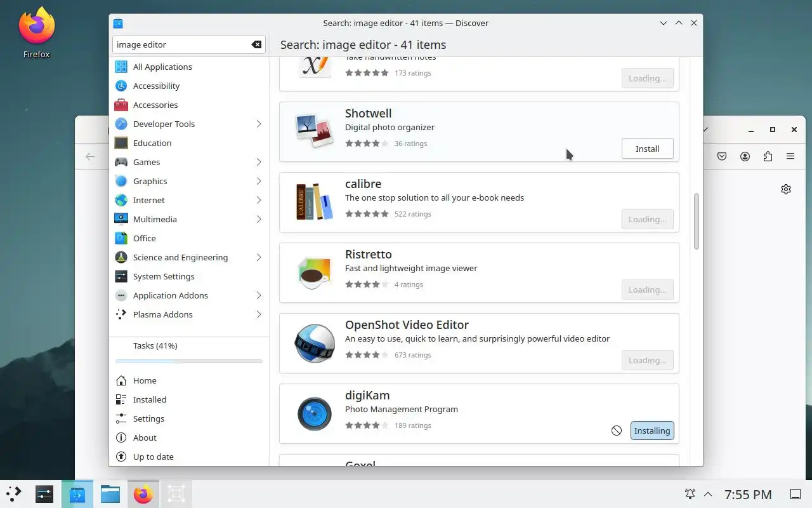Switch to Firefox in the taskbar
The image size is (812, 508).
pos(143,493)
